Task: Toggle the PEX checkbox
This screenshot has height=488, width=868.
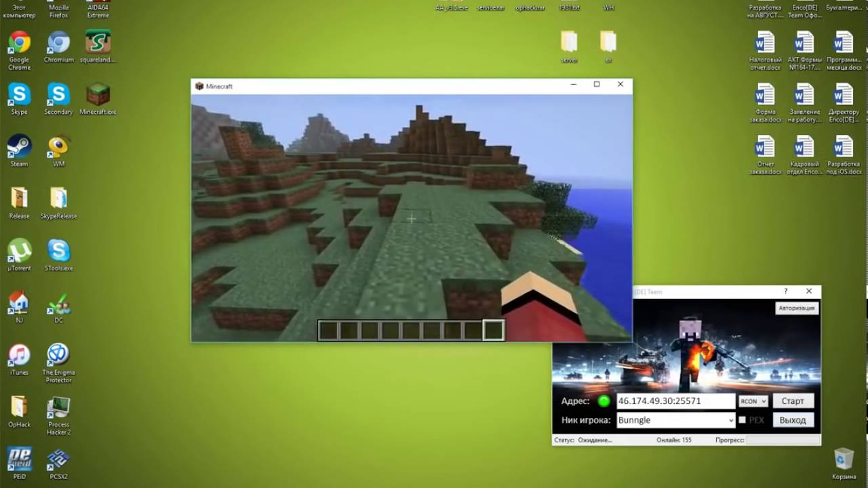Action: (742, 420)
